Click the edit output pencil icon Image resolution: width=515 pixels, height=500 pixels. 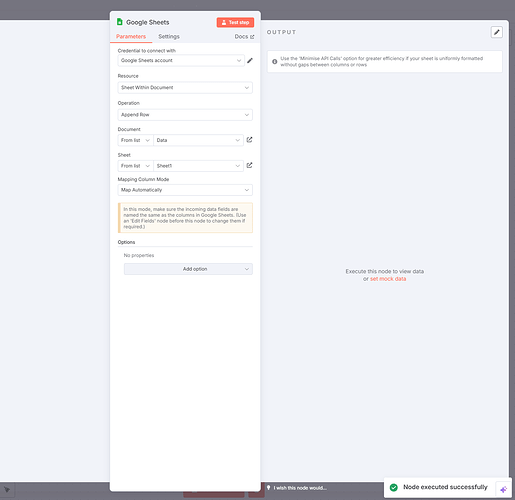pyautogui.click(x=497, y=32)
